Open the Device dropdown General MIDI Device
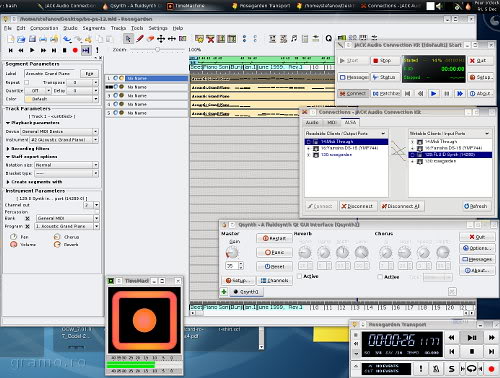The image size is (500, 378). [60, 131]
